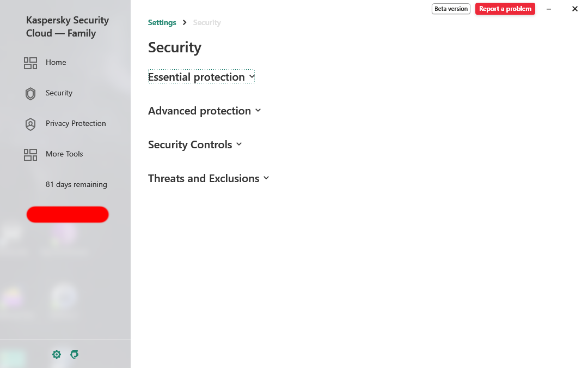Open the More Tools text label
Screen dimensions: 588x368
coord(64,154)
